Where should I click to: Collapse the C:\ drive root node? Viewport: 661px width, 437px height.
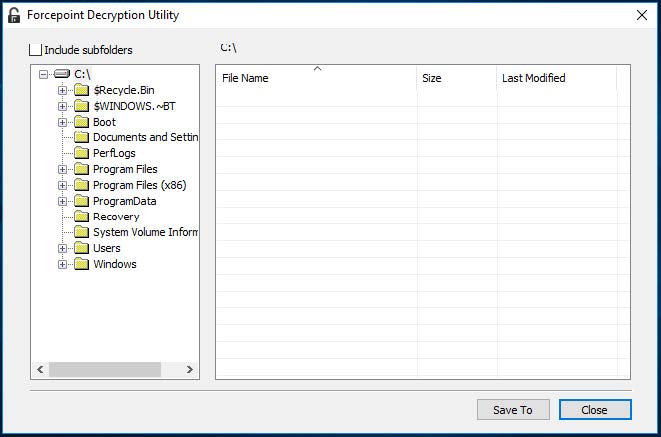point(43,74)
